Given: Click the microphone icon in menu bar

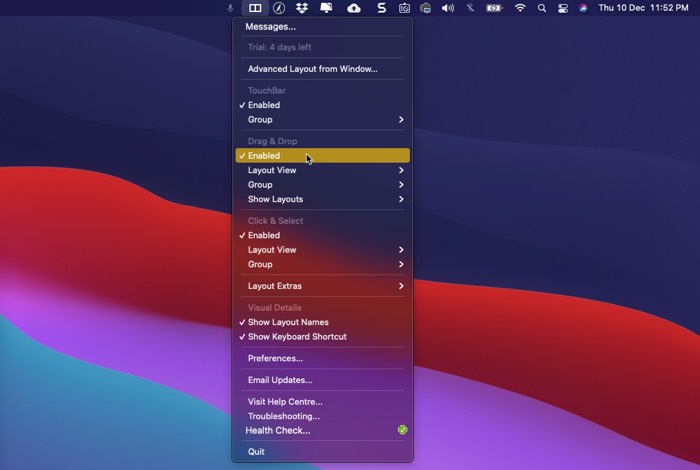Looking at the screenshot, I should 230,8.
